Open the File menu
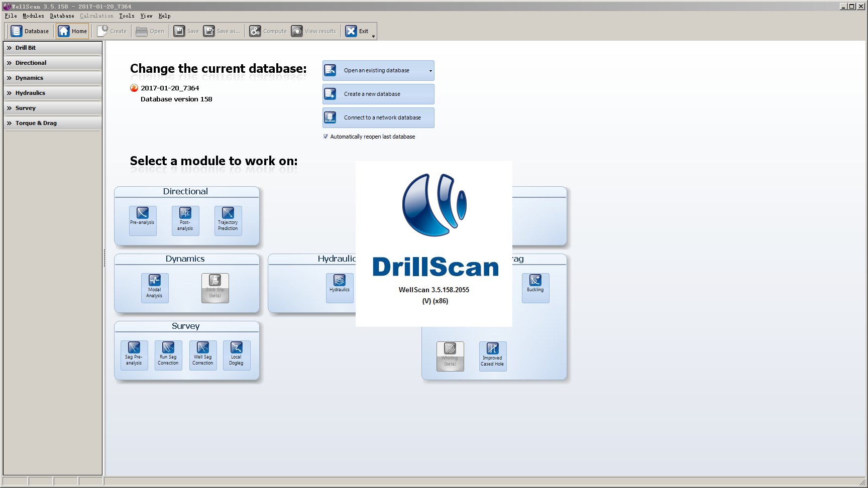 coord(11,16)
